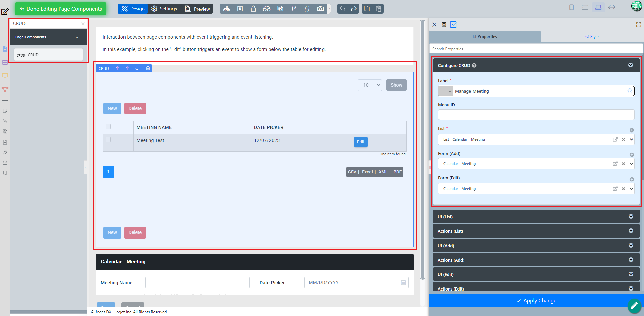
Task: Check the select-all checkbox in table header
Action: (x=108, y=127)
